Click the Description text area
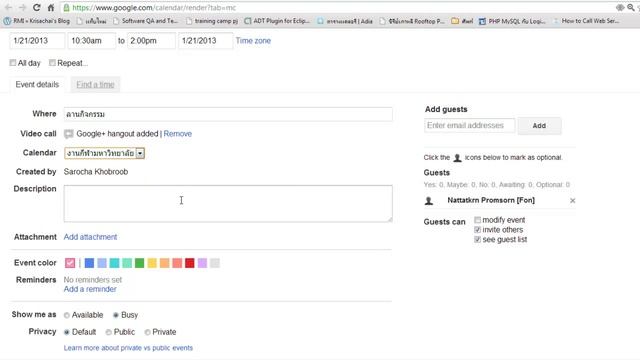This screenshot has height=360, width=640. [x=228, y=204]
